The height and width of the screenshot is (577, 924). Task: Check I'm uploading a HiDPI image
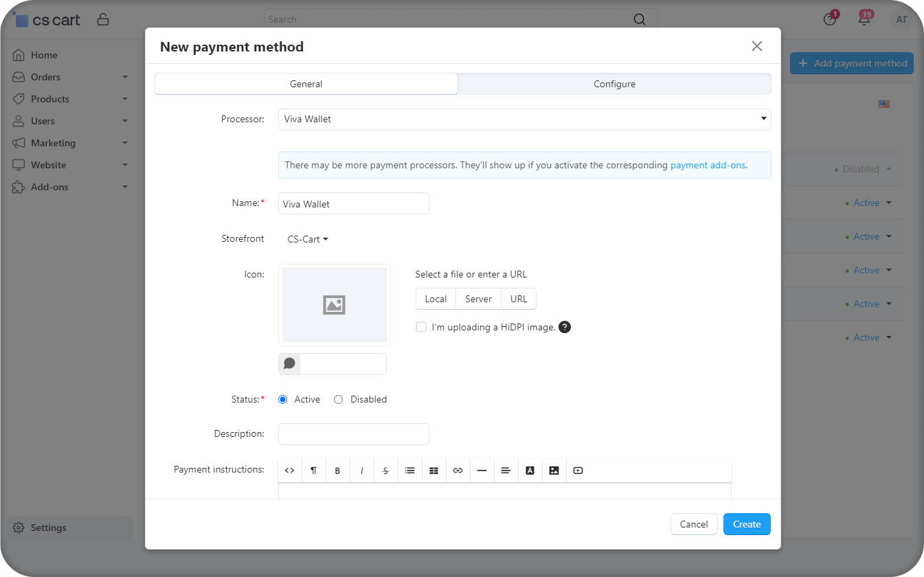click(421, 327)
